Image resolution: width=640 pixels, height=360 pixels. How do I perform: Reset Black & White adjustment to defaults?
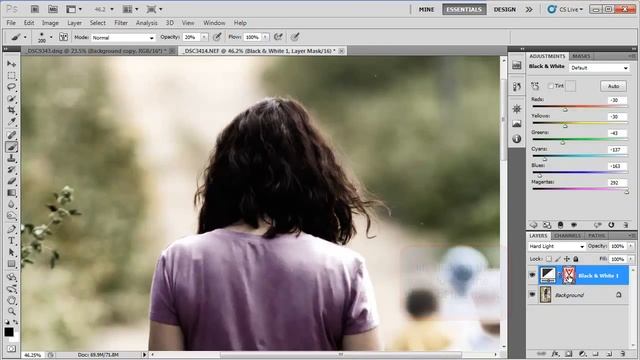(611, 225)
